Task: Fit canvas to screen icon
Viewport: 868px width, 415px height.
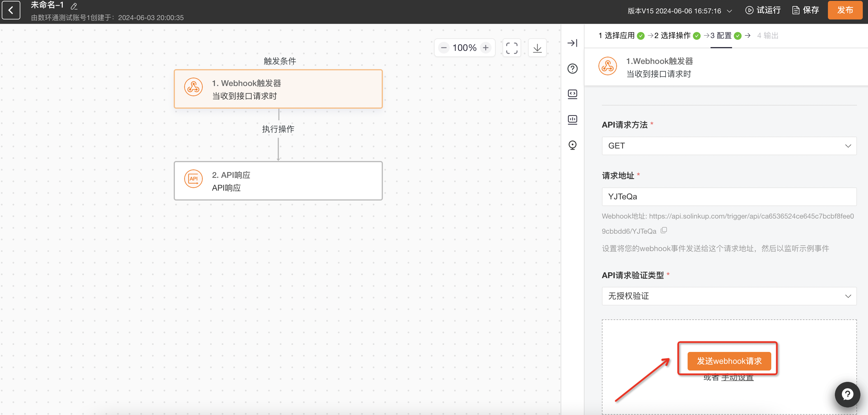Action: tap(512, 48)
